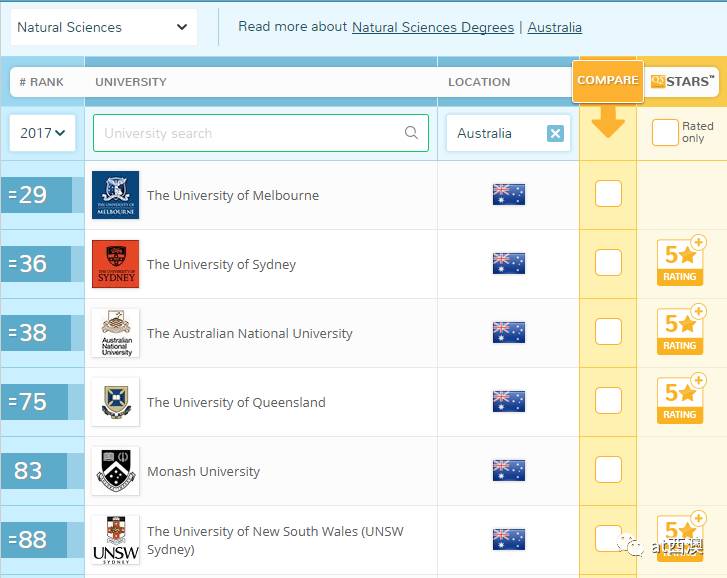
Task: Click the University of Melbourne logo
Action: pyautogui.click(x=115, y=195)
